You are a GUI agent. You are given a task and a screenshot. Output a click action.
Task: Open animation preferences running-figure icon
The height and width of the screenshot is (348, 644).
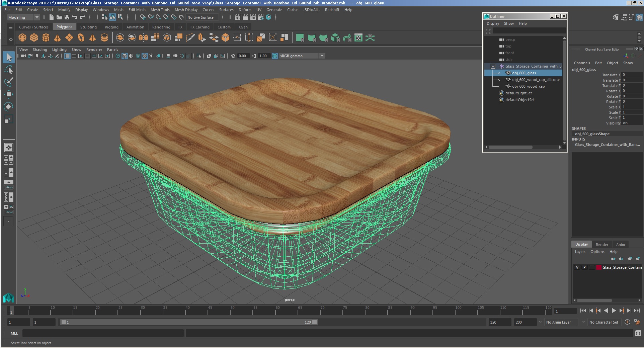637,322
